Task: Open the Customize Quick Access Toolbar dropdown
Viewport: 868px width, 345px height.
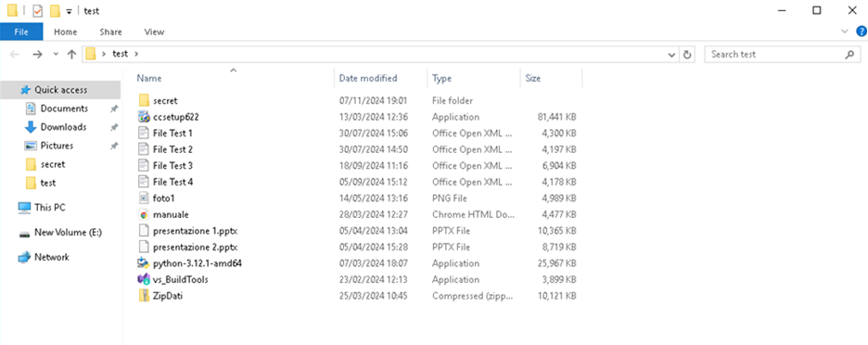Action: (x=69, y=11)
